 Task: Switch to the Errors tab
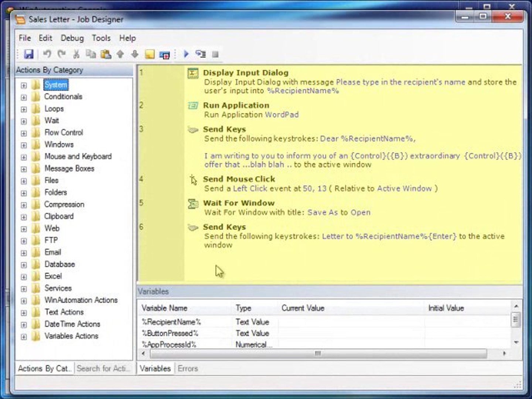pyautogui.click(x=188, y=368)
